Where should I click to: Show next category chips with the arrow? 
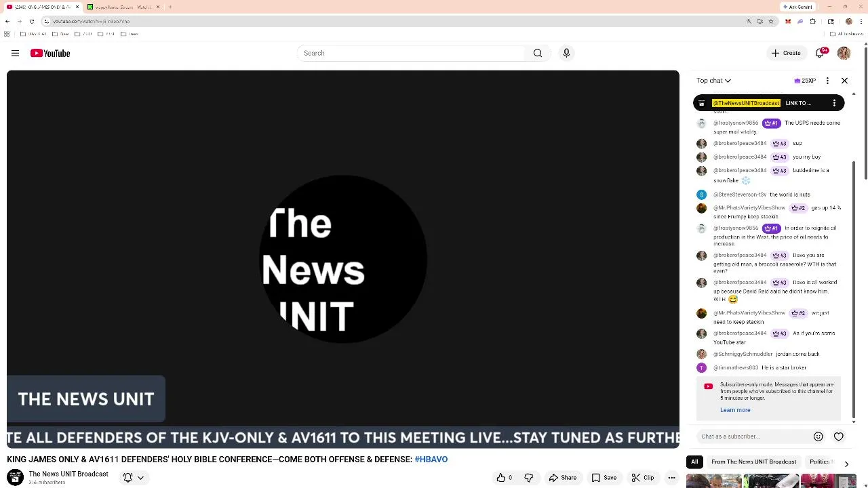[846, 464]
